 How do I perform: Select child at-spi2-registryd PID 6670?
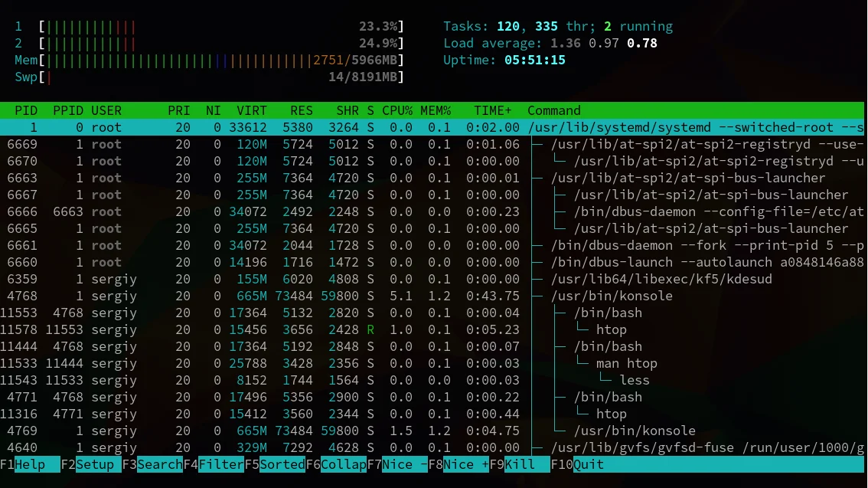click(x=432, y=161)
